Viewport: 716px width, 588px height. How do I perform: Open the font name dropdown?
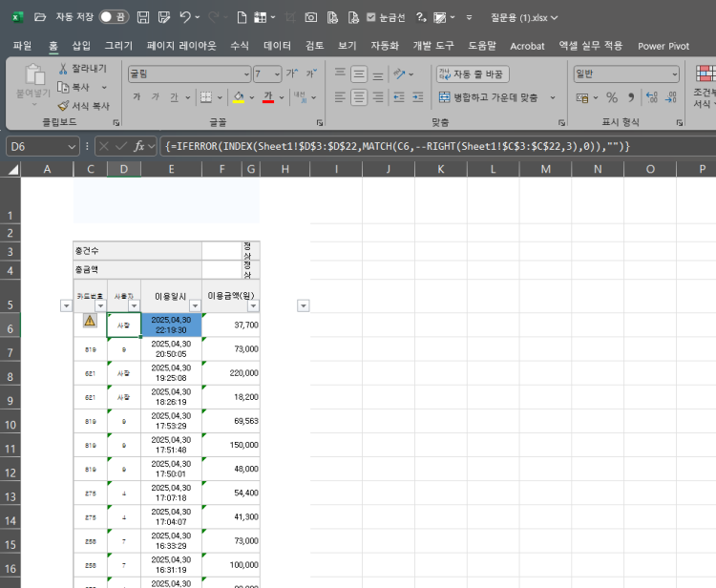pyautogui.click(x=246, y=73)
